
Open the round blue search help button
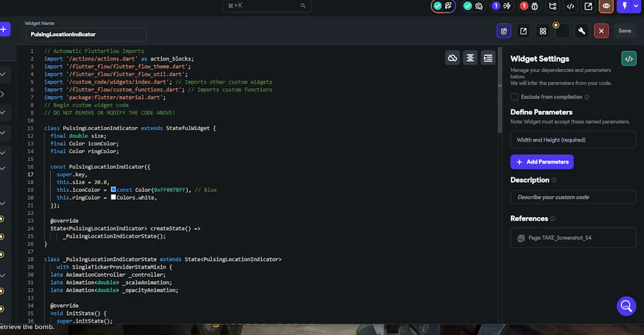[627, 306]
